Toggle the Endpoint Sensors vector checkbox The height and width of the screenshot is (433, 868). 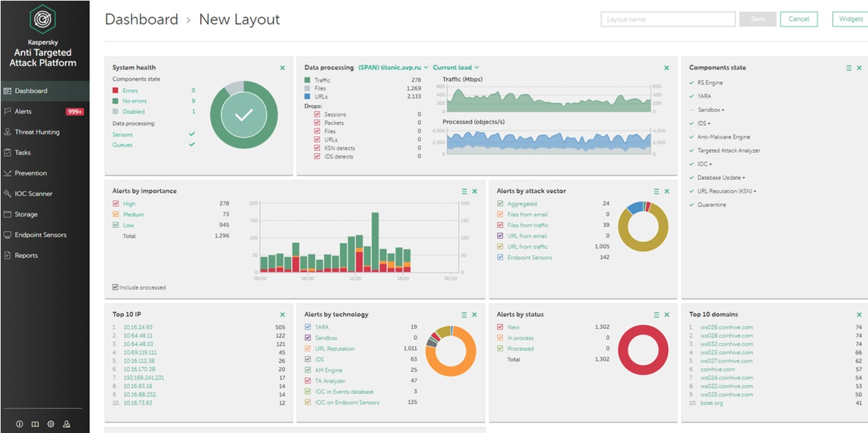[x=500, y=257]
